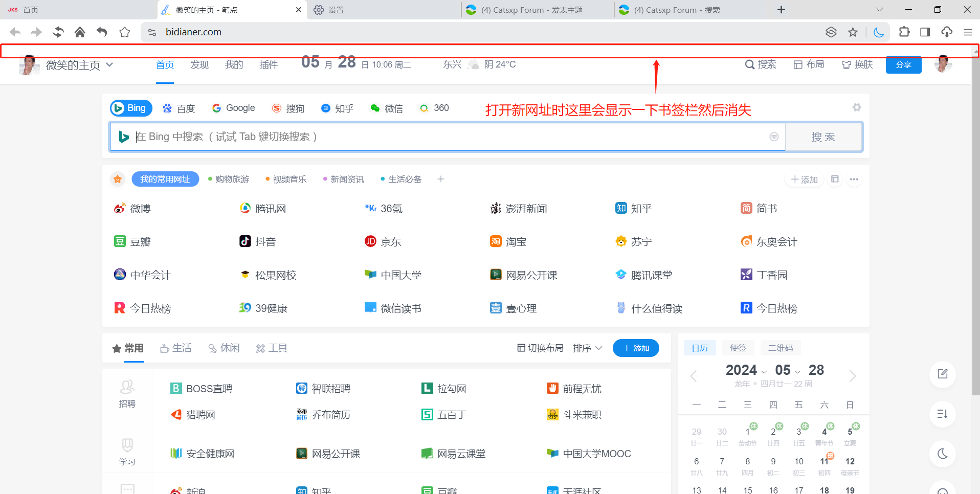This screenshot has height=494, width=980.
Task: Select 知乎 search engine
Action: pyautogui.click(x=337, y=108)
